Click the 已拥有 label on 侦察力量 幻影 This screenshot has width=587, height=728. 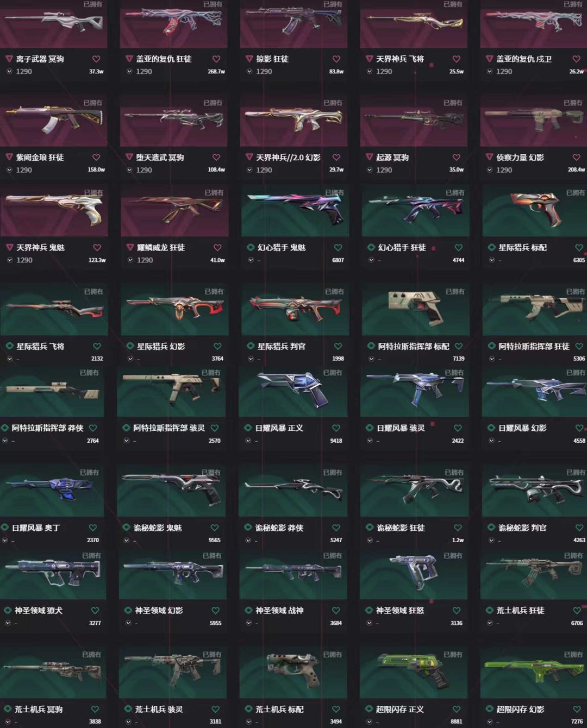pyautogui.click(x=573, y=103)
